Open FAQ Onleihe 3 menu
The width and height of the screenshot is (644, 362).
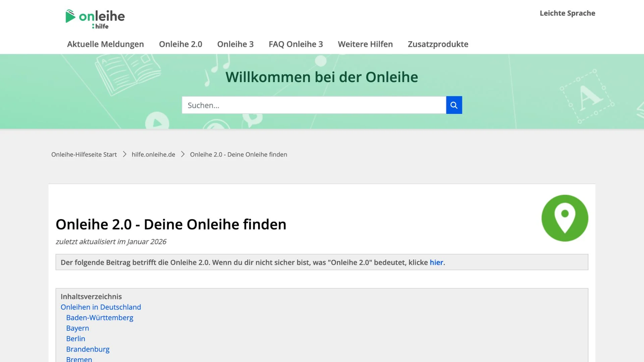(x=296, y=44)
